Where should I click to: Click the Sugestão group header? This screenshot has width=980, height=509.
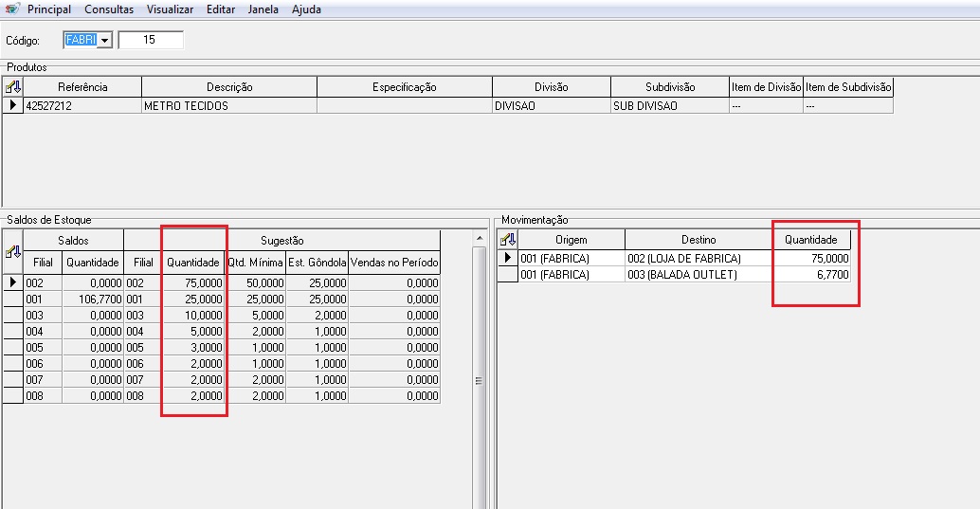[281, 240]
